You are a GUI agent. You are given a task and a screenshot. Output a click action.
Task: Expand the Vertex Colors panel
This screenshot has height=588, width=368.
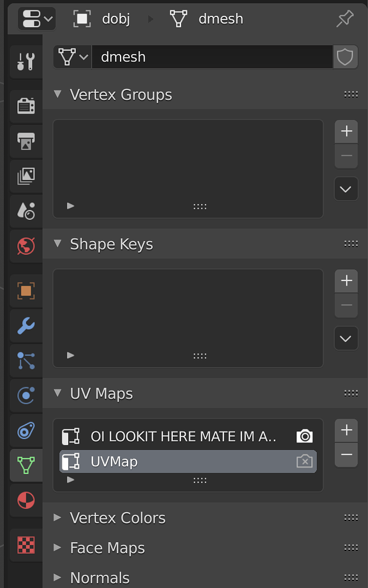(58, 518)
